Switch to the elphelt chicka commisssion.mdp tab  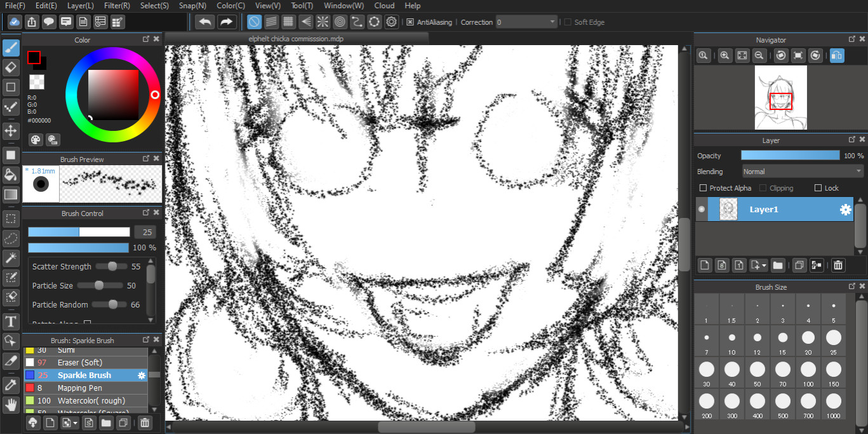click(297, 38)
